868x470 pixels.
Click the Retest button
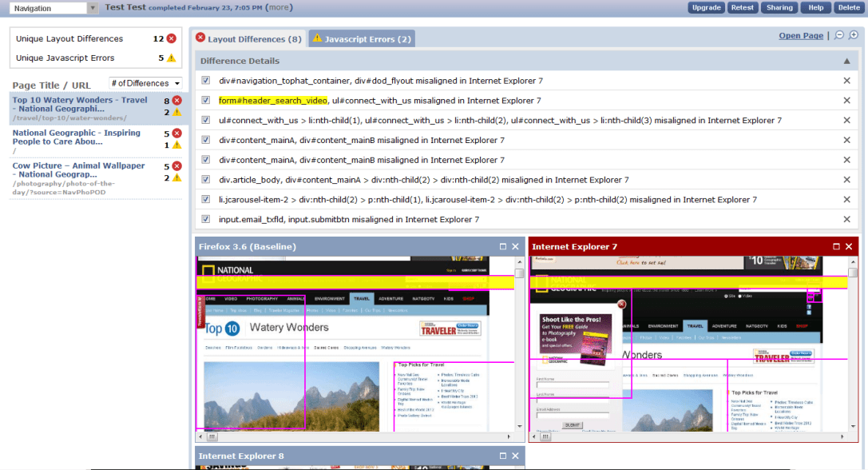coord(742,8)
